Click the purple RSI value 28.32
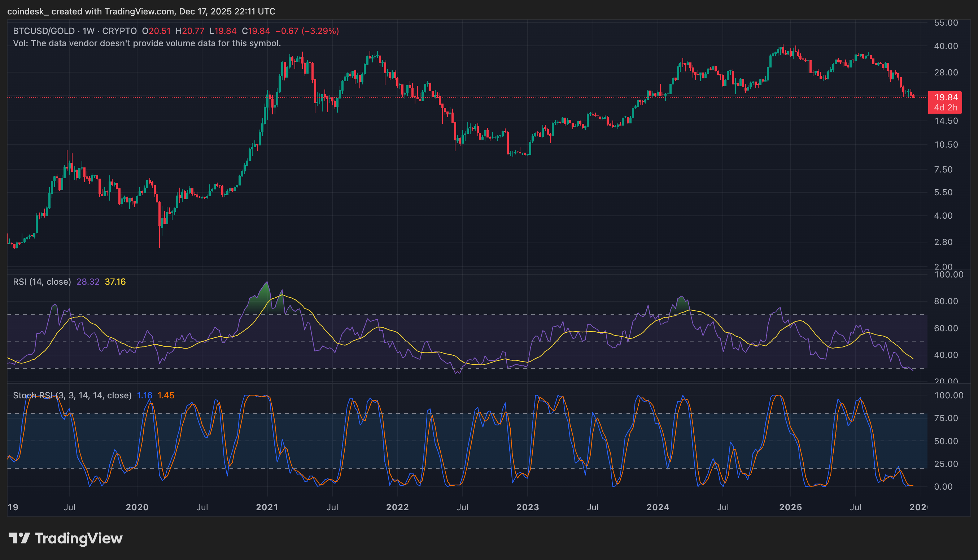Screen dimensions: 978x560 coord(88,282)
